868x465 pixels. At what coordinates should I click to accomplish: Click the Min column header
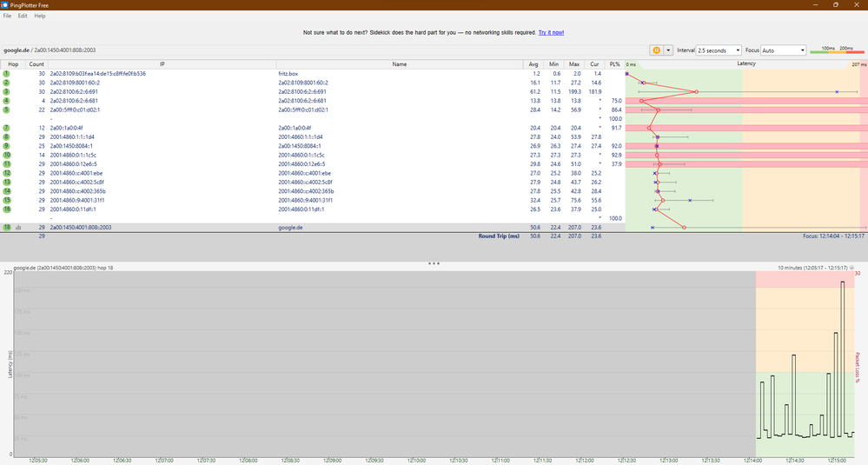[x=553, y=64]
